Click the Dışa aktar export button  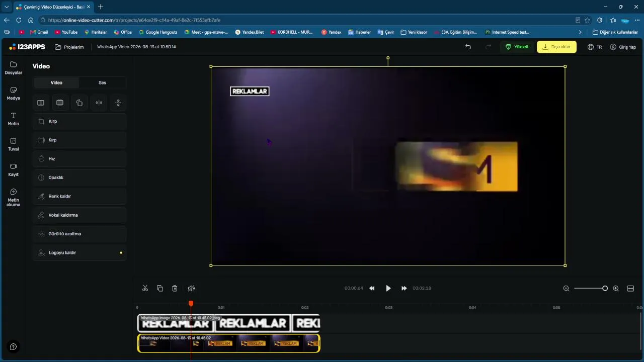click(x=556, y=47)
